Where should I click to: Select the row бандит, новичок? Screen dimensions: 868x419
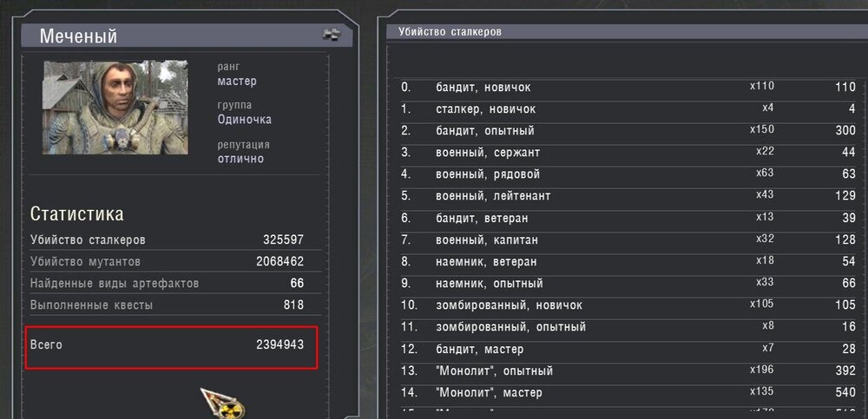[x=628, y=88]
